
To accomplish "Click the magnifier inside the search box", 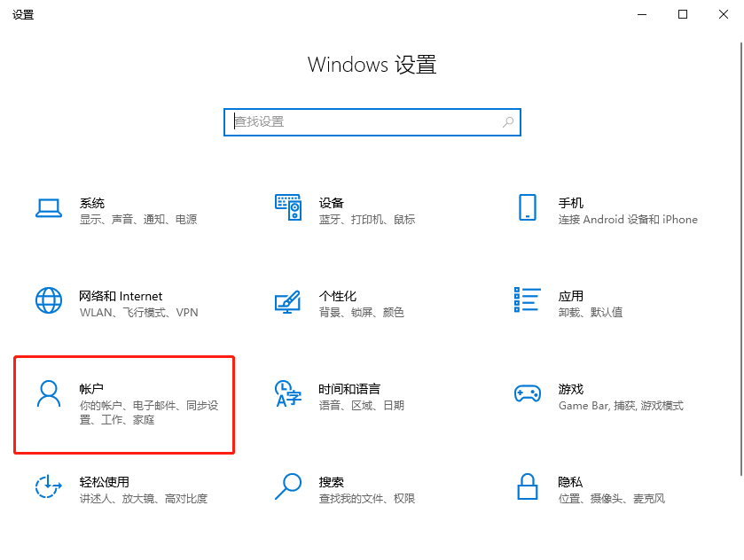I will [x=506, y=121].
